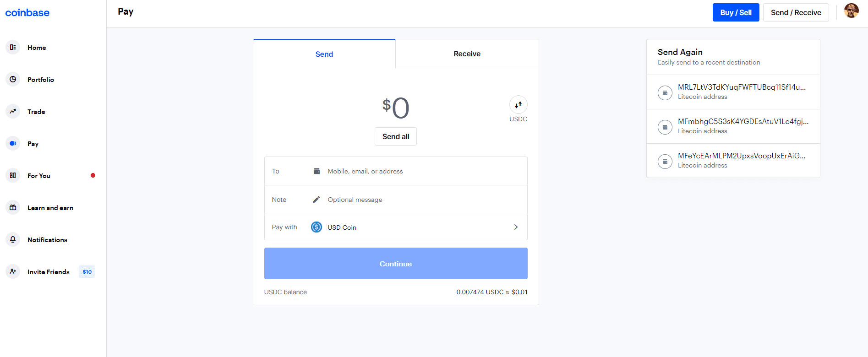Open Portfolio from the sidebar
868x357 pixels.
tap(41, 80)
